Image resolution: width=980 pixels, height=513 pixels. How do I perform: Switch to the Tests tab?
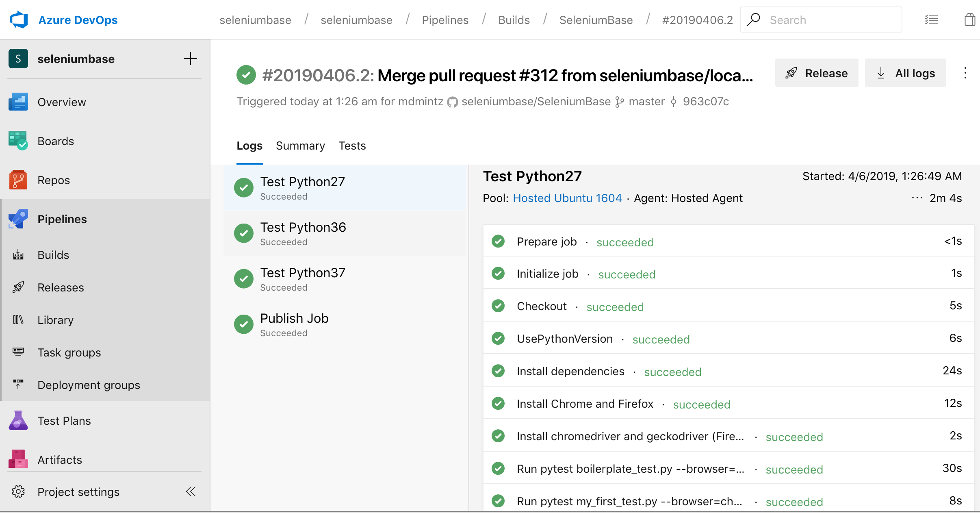point(352,146)
